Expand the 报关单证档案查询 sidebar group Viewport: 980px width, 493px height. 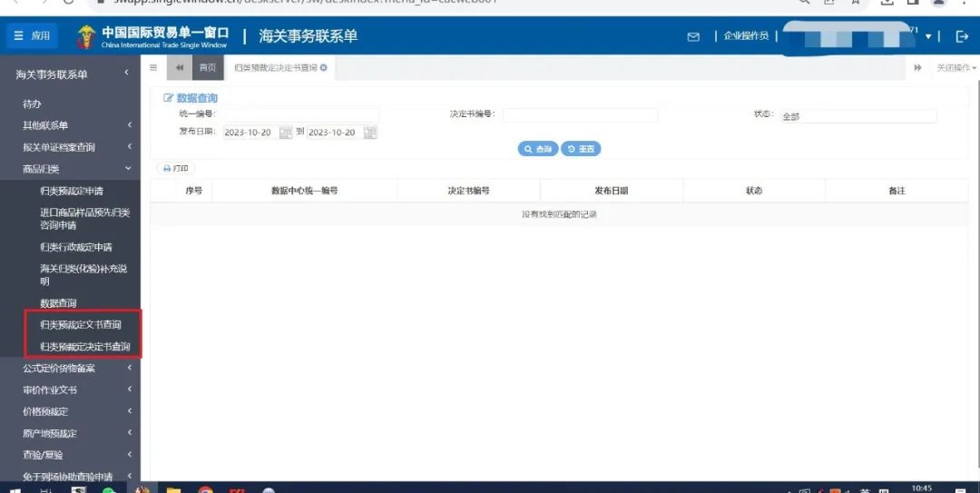tap(70, 147)
